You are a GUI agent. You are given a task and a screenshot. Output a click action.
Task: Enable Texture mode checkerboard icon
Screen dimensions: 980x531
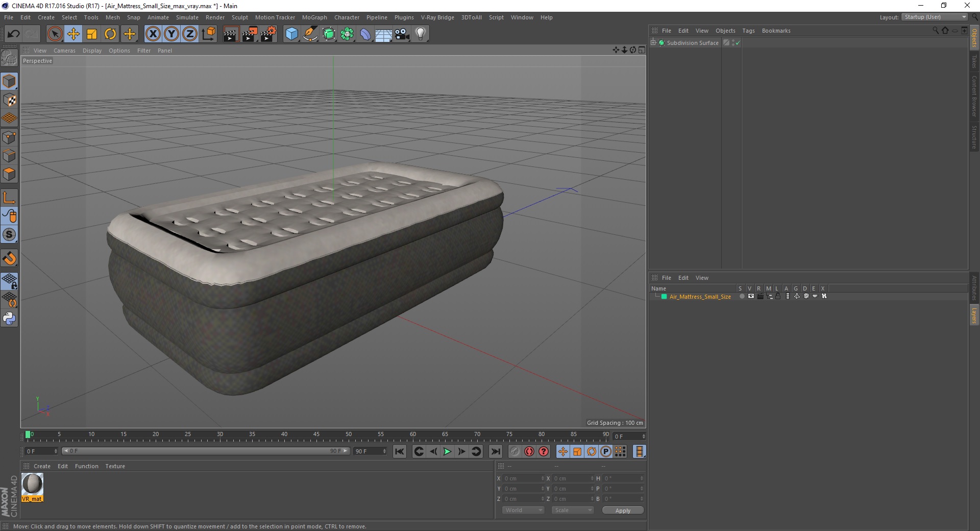click(9, 100)
